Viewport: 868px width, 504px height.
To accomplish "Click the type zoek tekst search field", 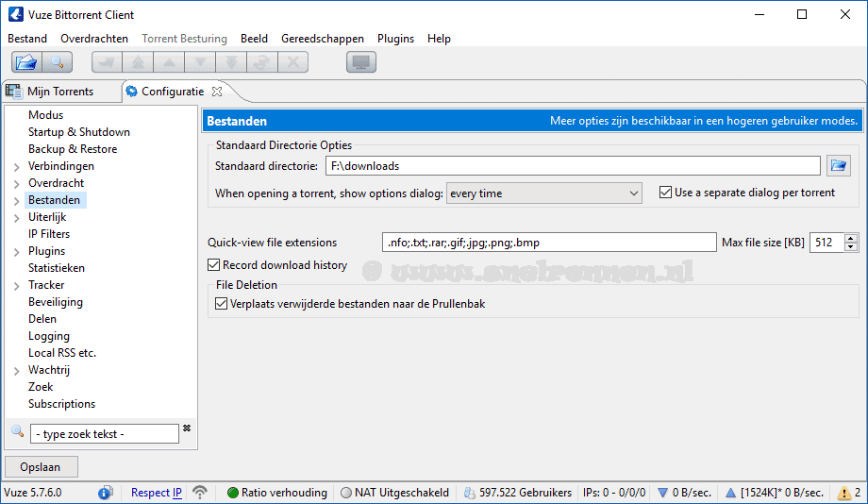I will pos(105,433).
